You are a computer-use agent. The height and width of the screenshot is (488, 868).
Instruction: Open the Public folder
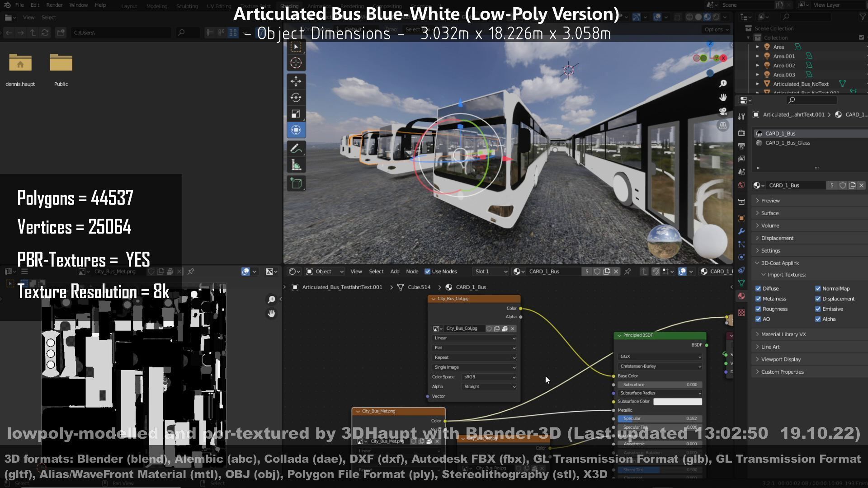pos(61,70)
